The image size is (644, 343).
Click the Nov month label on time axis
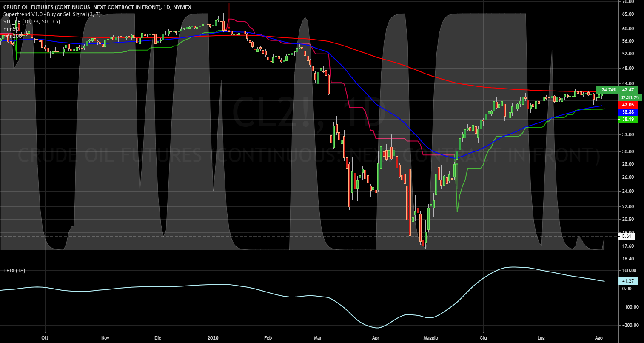tap(105, 339)
